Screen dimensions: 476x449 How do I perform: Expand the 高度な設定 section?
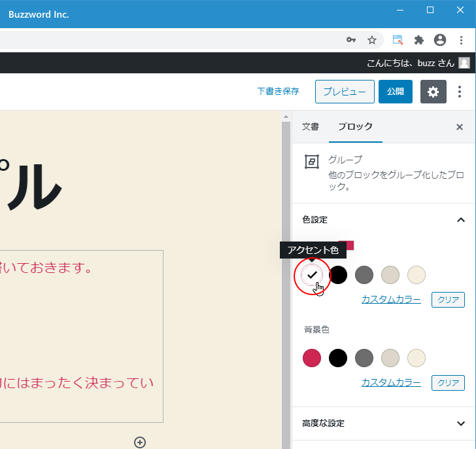coord(460,423)
